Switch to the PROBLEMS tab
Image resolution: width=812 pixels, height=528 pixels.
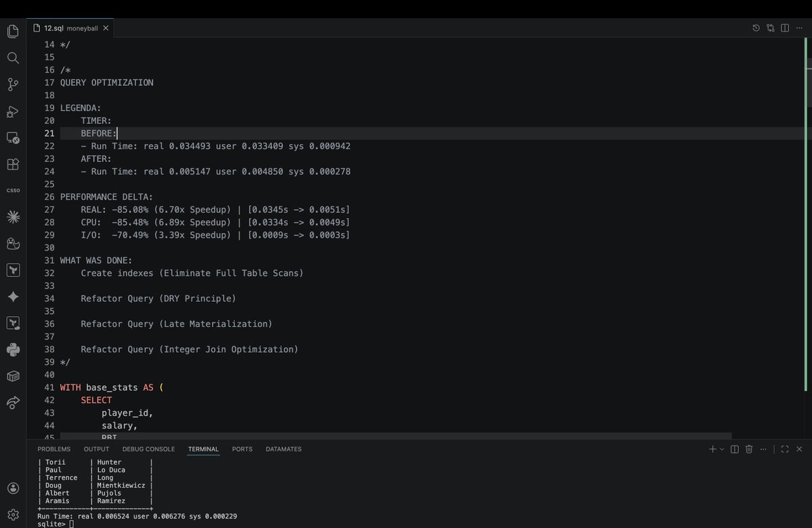pyautogui.click(x=54, y=449)
